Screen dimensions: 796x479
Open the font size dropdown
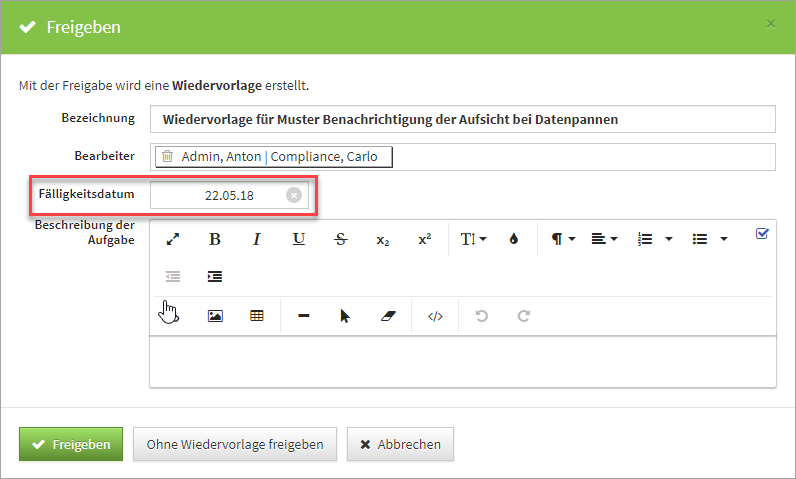point(473,239)
